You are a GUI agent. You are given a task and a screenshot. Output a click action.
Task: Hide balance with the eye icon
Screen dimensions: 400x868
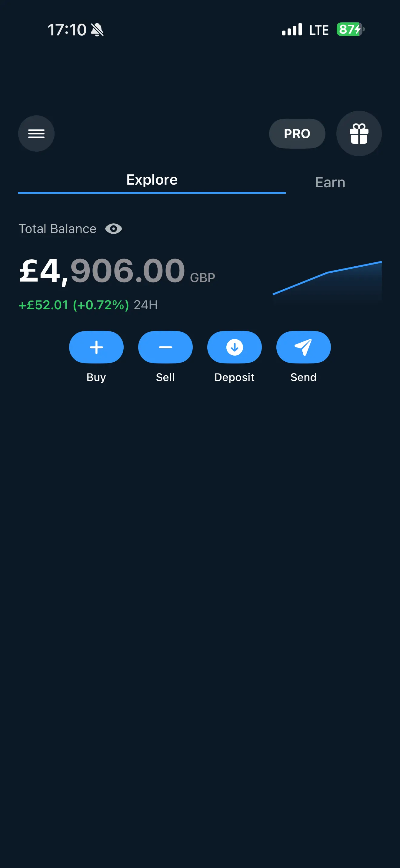[x=113, y=229]
